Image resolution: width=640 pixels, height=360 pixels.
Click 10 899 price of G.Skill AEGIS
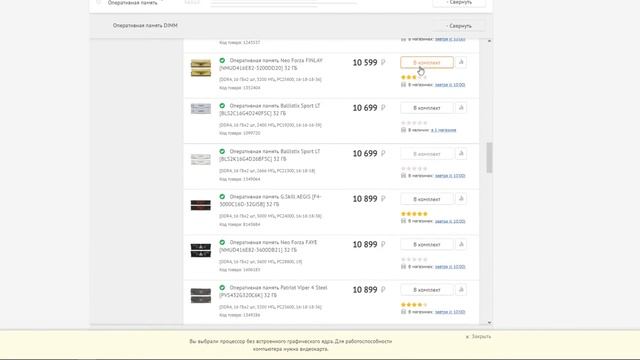point(369,199)
